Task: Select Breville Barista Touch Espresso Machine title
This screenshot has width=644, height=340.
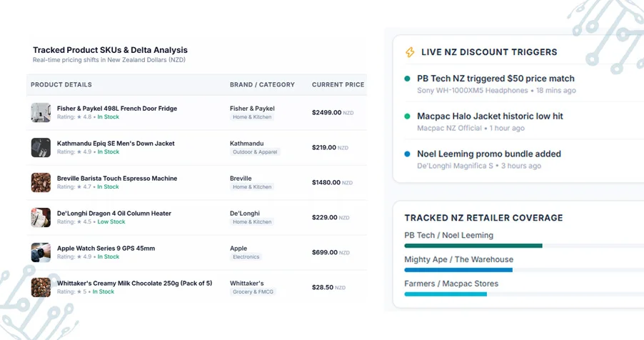Action: coord(117,179)
